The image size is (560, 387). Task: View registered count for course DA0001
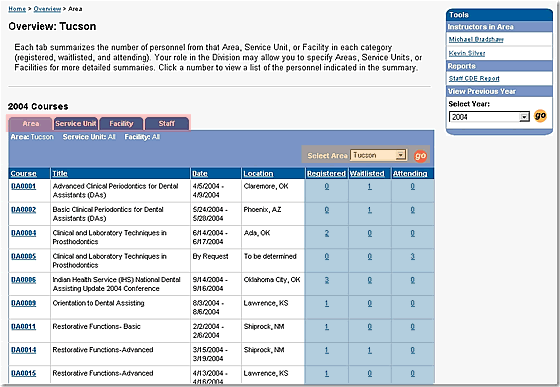coord(327,186)
